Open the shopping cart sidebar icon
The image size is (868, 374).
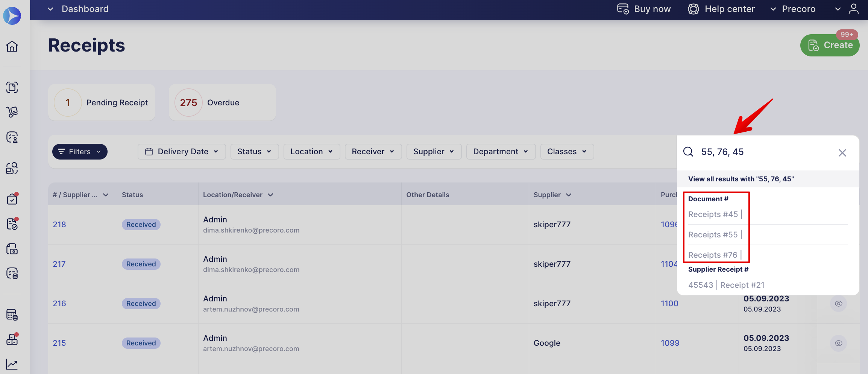pos(12,112)
